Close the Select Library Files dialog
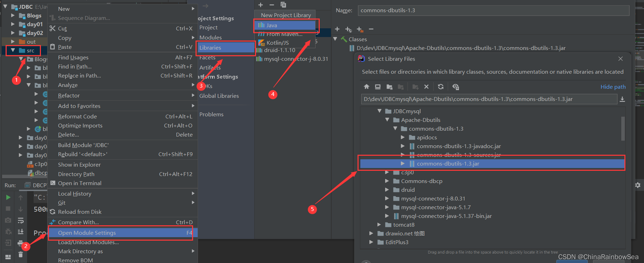Screen dimensions: 644x263 click(x=621, y=59)
